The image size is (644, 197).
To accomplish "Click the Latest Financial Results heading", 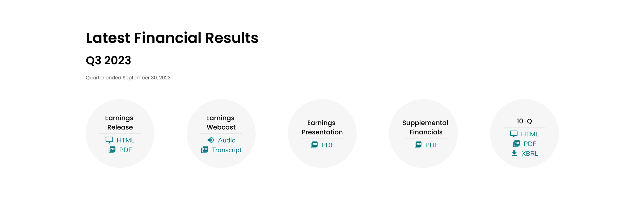I will [172, 38].
